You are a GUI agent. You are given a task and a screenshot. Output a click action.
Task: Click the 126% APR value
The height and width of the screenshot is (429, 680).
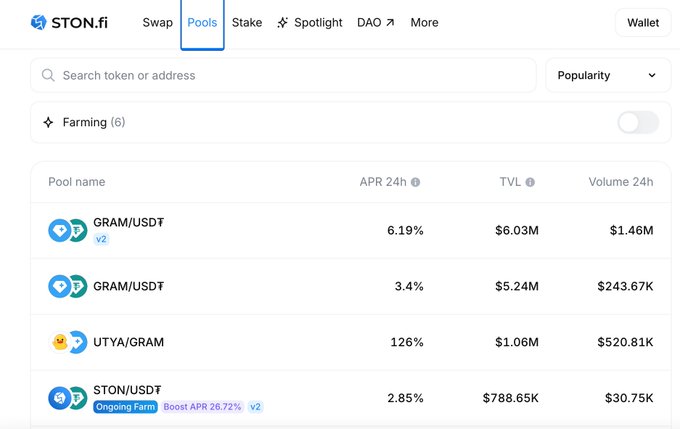point(407,342)
